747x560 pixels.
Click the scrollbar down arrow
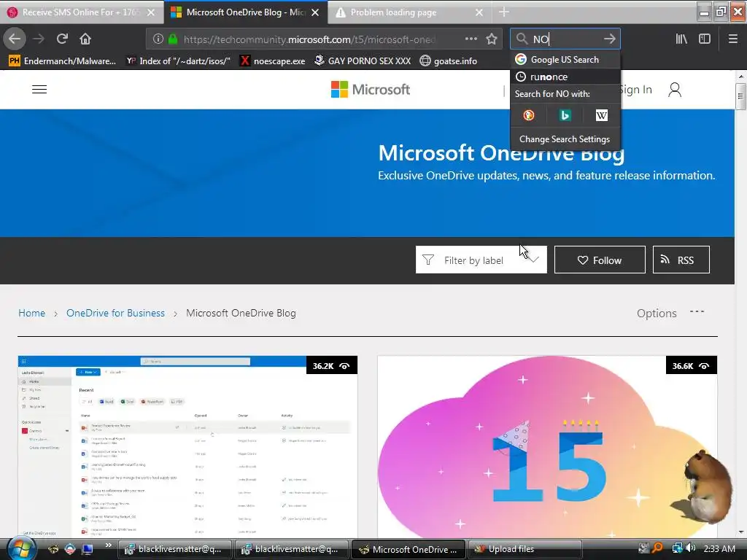(x=740, y=532)
